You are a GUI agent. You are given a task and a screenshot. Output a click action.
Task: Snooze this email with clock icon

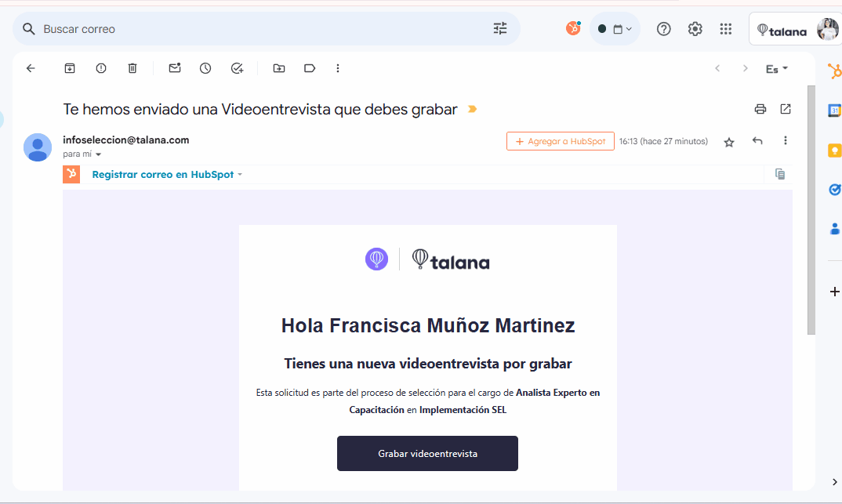pos(205,68)
